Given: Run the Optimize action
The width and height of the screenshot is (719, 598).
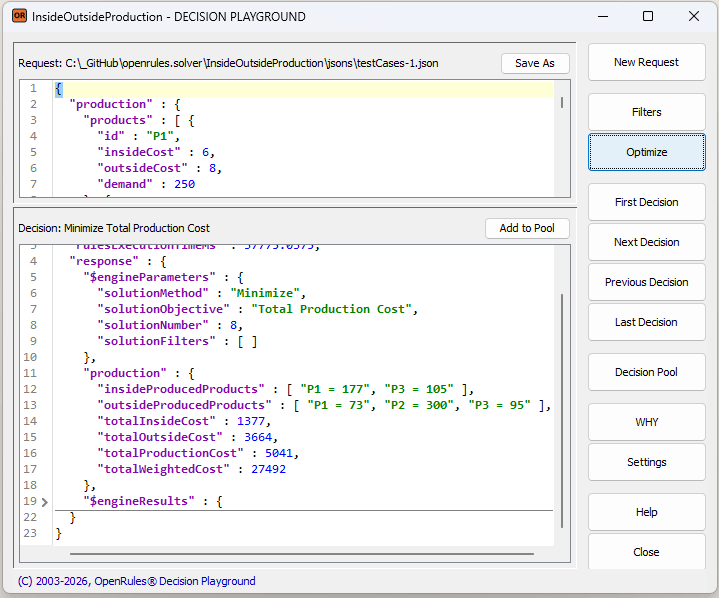Looking at the screenshot, I should click(x=646, y=152).
